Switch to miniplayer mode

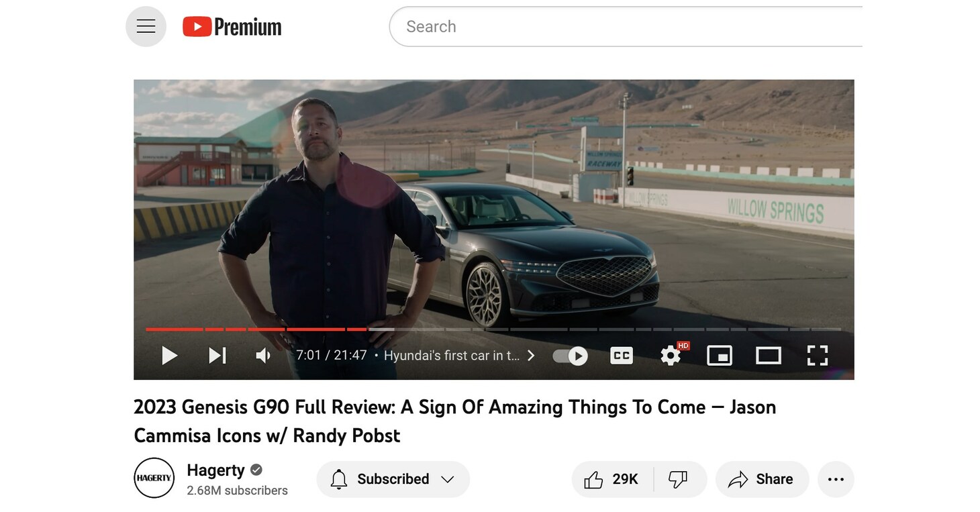coord(720,356)
